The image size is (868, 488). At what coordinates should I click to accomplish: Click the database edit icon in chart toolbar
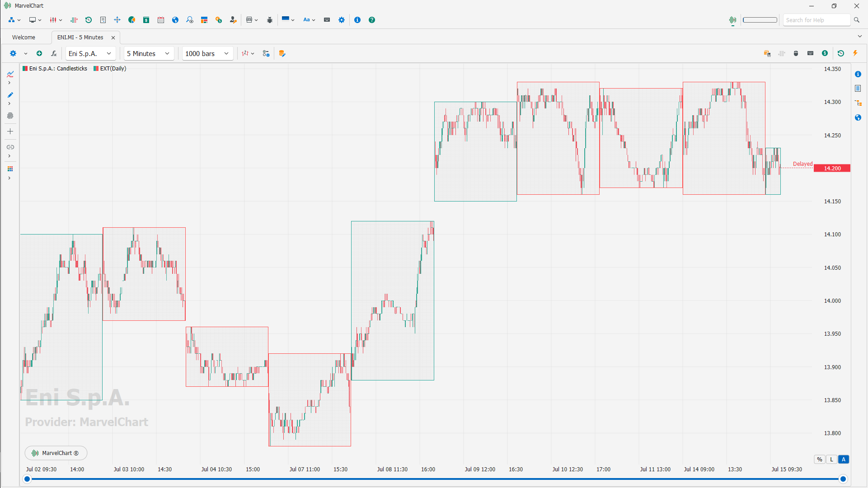282,53
